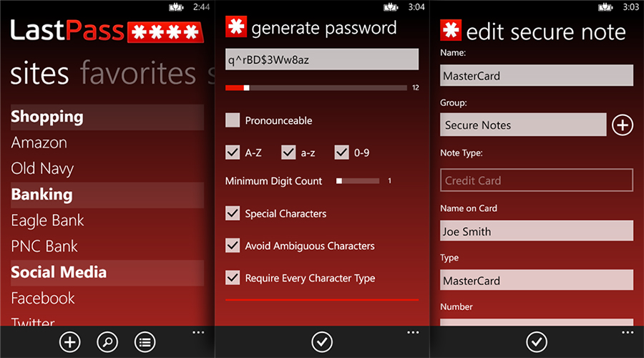Image resolution: width=644 pixels, height=358 pixels.
Task: Click the 2:44 clock on sites screen
Action: 202,7
